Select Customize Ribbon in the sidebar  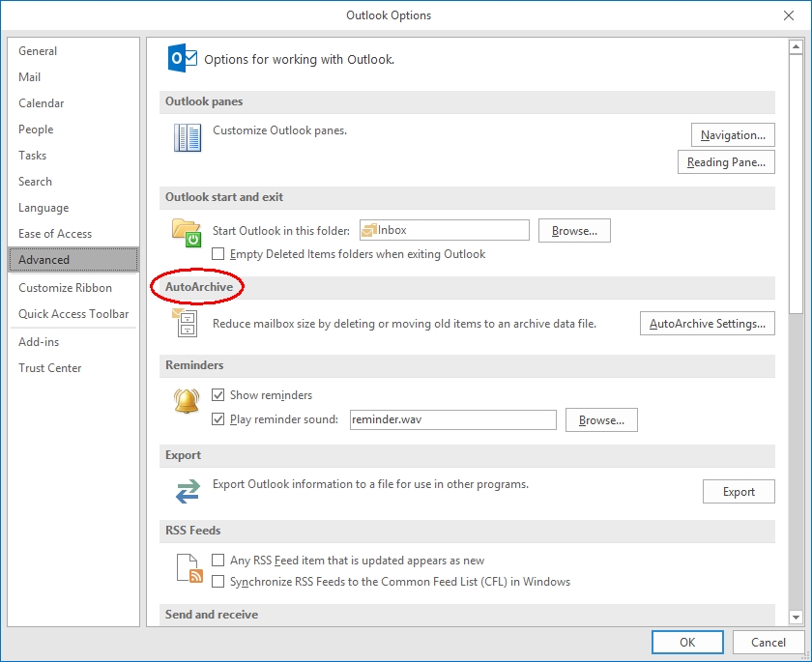pyautogui.click(x=65, y=288)
